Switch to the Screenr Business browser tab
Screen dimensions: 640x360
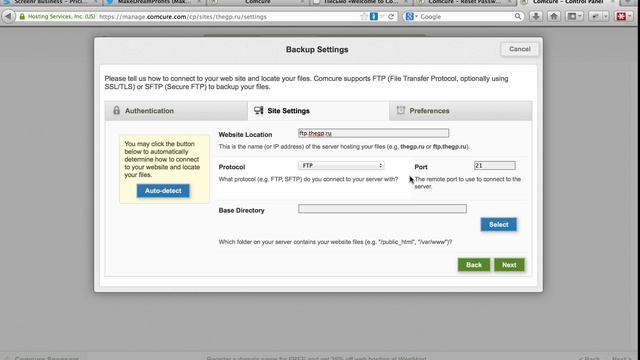[51, 2]
